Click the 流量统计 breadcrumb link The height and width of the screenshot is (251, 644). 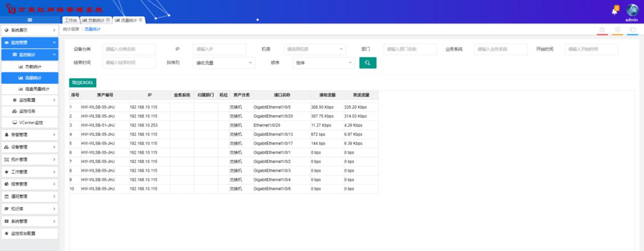pyautogui.click(x=93, y=30)
